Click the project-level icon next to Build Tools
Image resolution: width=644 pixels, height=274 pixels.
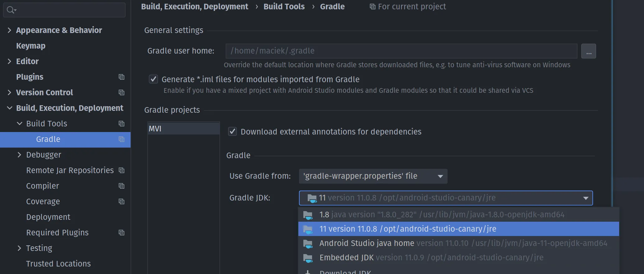pyautogui.click(x=122, y=124)
